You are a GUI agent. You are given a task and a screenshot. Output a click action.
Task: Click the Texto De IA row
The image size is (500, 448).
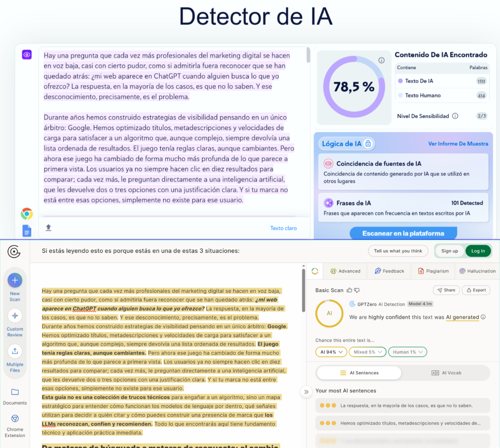pyautogui.click(x=442, y=81)
